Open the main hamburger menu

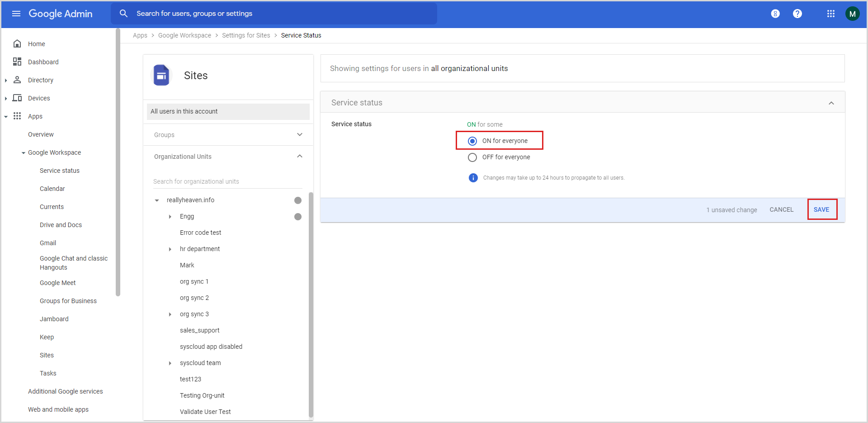click(16, 14)
